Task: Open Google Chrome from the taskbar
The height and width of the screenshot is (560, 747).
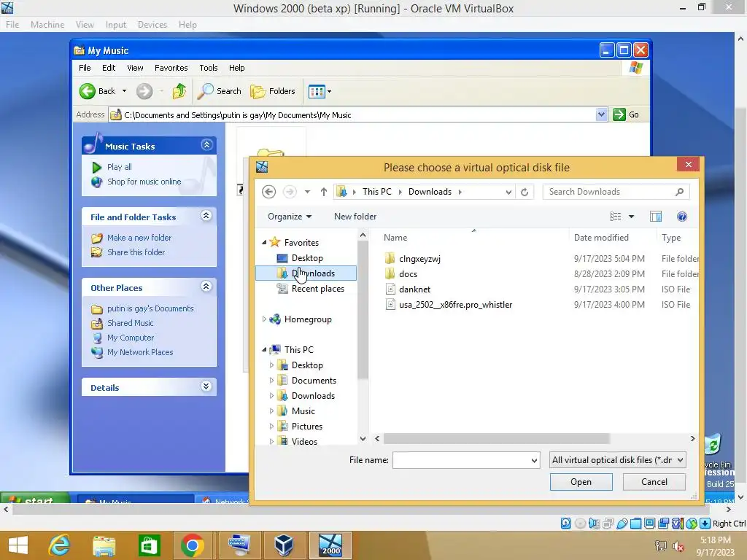Action: pyautogui.click(x=192, y=545)
